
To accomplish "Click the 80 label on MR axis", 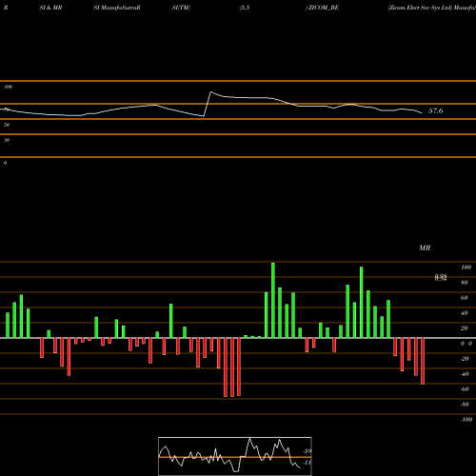I will click(465, 283).
